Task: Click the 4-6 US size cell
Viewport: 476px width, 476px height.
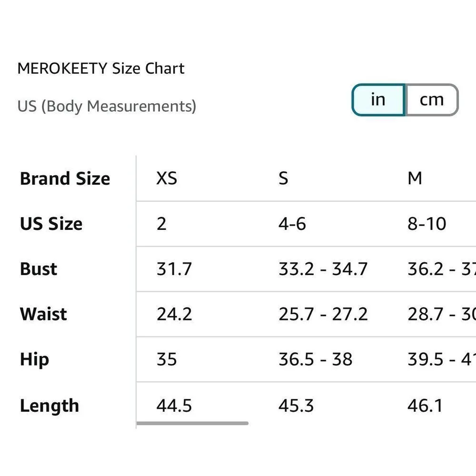Action: (x=292, y=224)
